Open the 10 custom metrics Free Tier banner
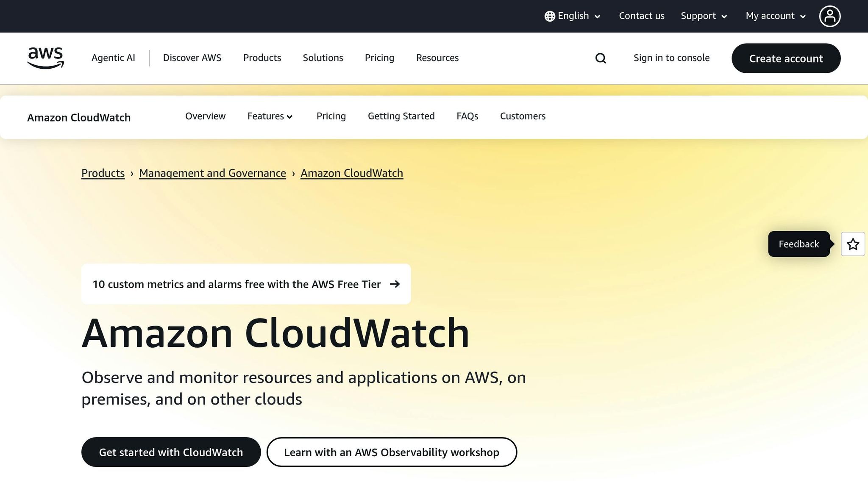Viewport: 868px width, 488px height. (246, 284)
